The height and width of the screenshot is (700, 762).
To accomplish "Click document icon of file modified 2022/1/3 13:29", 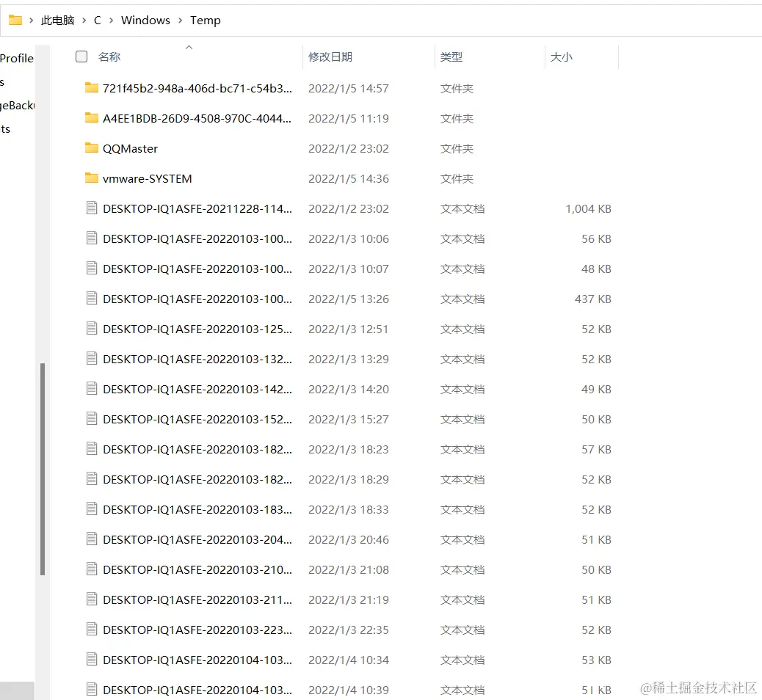I will [91, 359].
